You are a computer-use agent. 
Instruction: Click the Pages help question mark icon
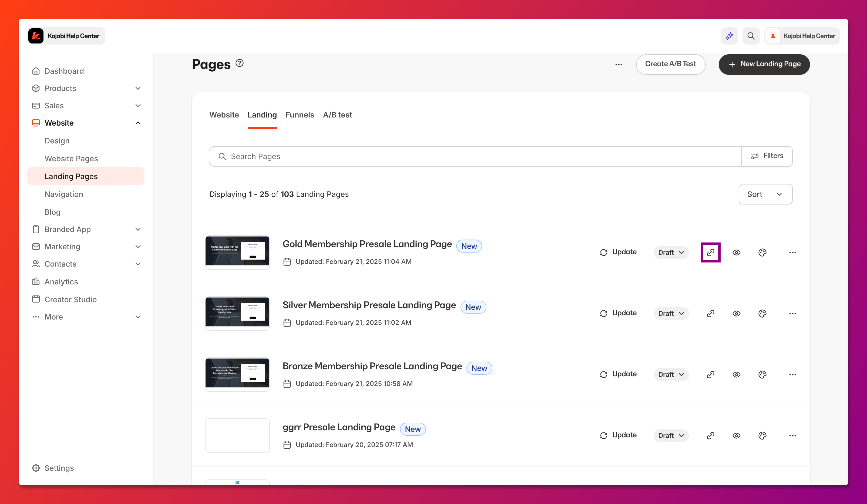(x=240, y=63)
